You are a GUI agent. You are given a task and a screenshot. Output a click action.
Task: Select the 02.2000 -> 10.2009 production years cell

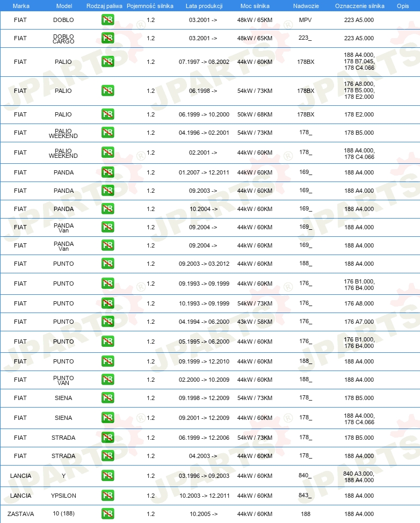pyautogui.click(x=204, y=380)
